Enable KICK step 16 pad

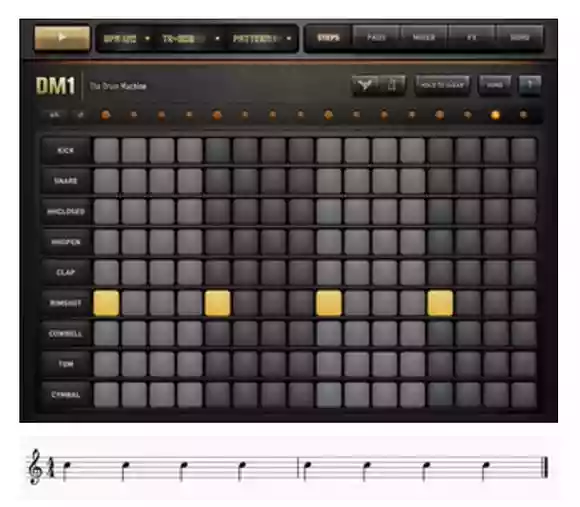tap(524, 151)
